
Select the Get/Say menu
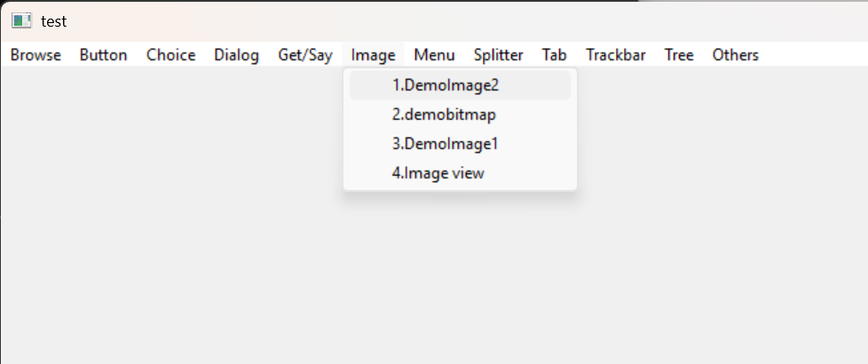click(x=305, y=55)
